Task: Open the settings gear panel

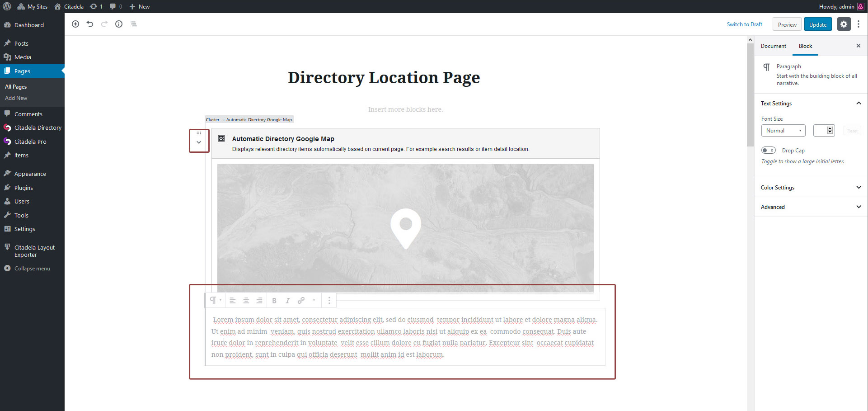Action: coord(844,24)
